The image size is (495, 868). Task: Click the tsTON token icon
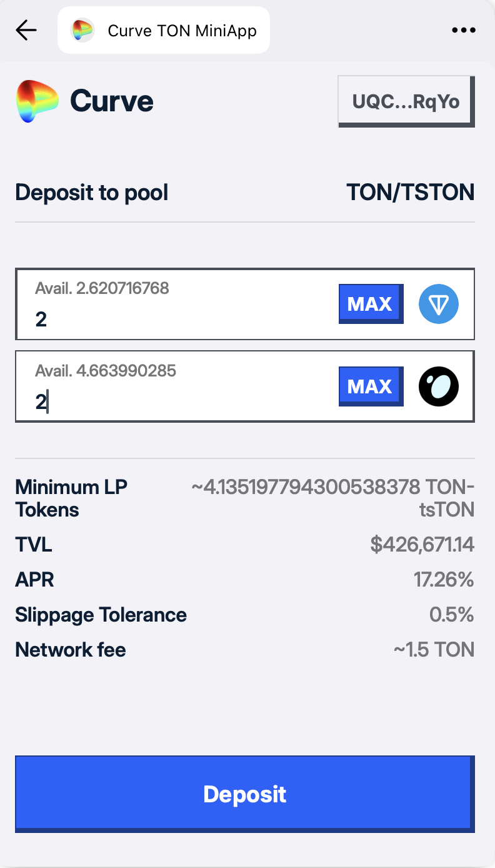click(438, 386)
